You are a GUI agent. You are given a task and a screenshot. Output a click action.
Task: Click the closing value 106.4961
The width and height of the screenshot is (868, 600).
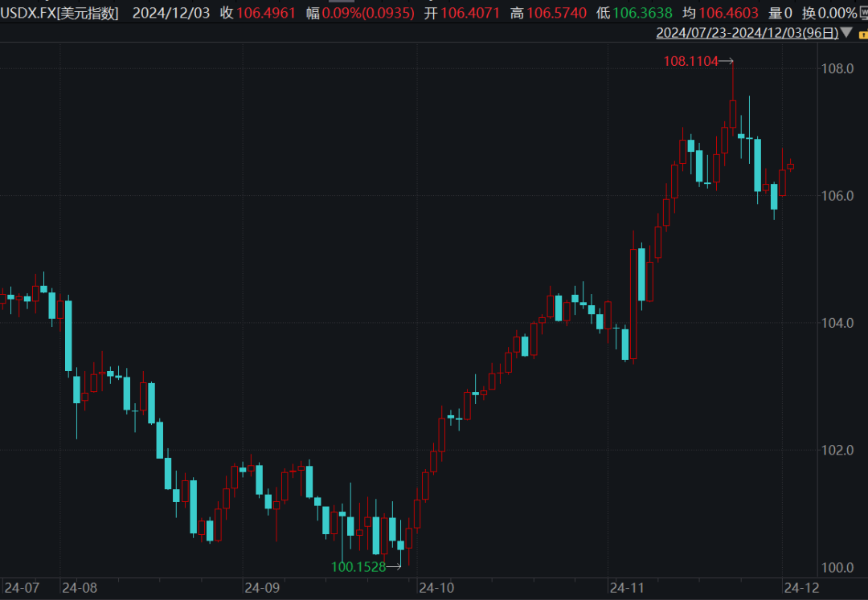point(266,13)
